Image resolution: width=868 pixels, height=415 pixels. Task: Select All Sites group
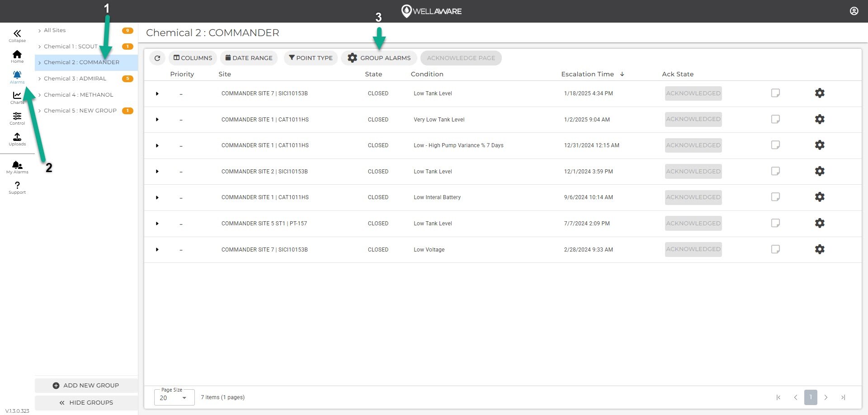[x=86, y=30]
